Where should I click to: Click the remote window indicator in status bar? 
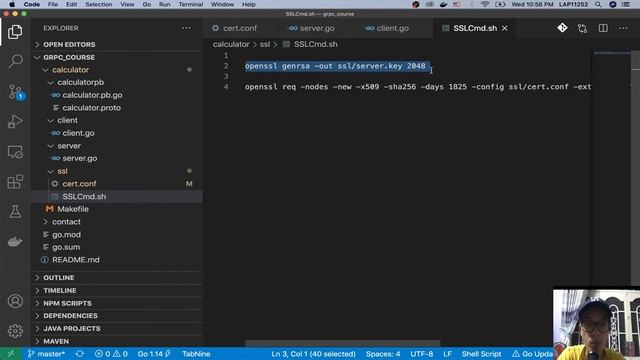[11, 354]
